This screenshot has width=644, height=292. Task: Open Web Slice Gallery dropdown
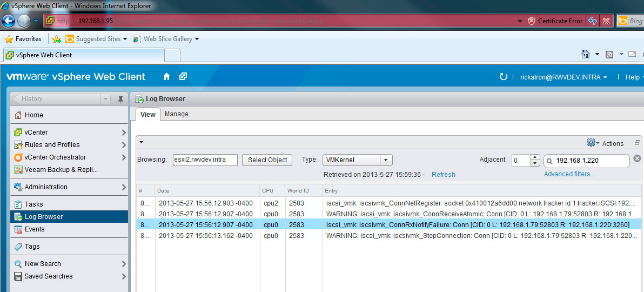[166, 39]
